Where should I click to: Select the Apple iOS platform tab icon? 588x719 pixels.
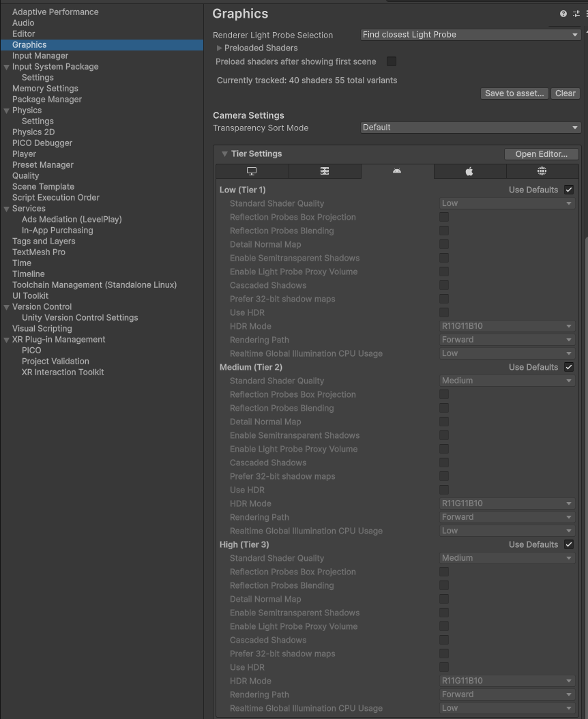click(469, 171)
